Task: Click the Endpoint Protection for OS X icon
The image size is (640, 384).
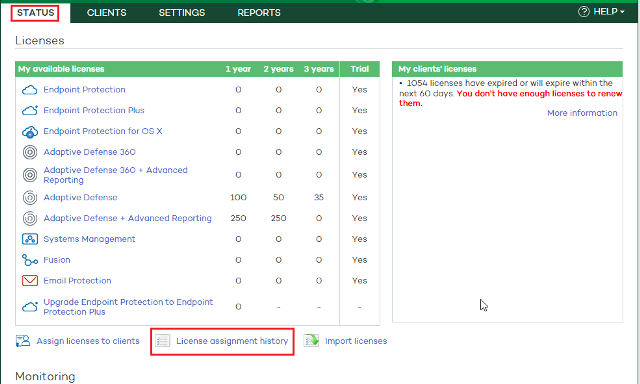Action: [x=29, y=131]
